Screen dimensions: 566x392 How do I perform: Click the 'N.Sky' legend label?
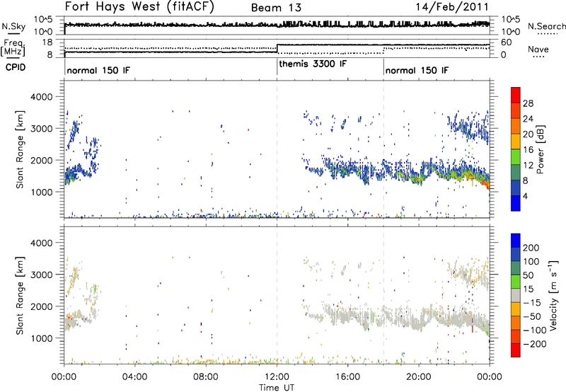pyautogui.click(x=13, y=26)
